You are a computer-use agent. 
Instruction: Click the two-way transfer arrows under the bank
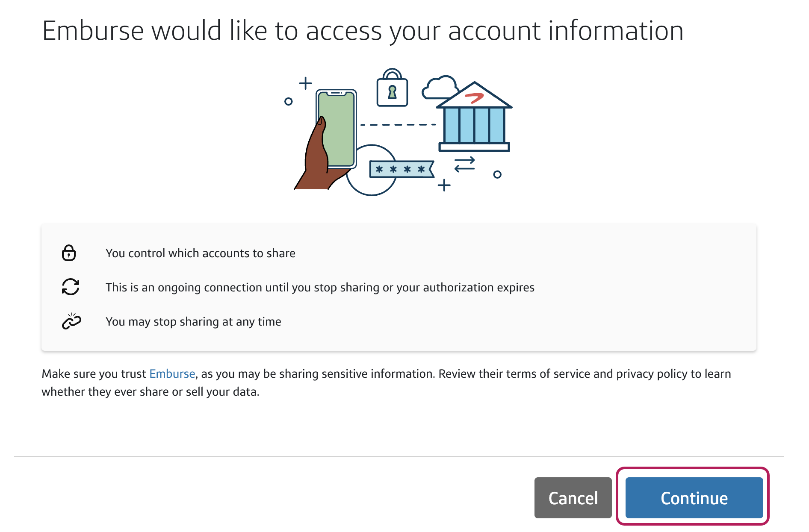pyautogui.click(x=464, y=164)
